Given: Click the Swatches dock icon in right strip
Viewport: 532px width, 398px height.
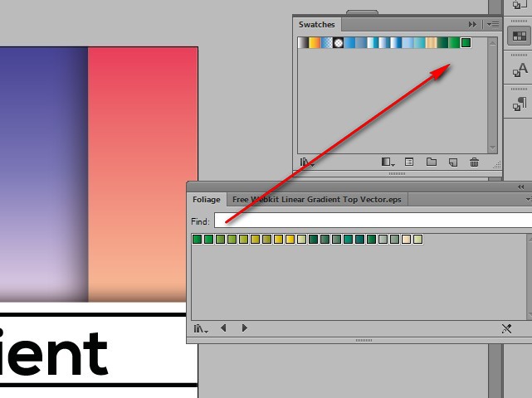Looking at the screenshot, I should pyautogui.click(x=519, y=36).
